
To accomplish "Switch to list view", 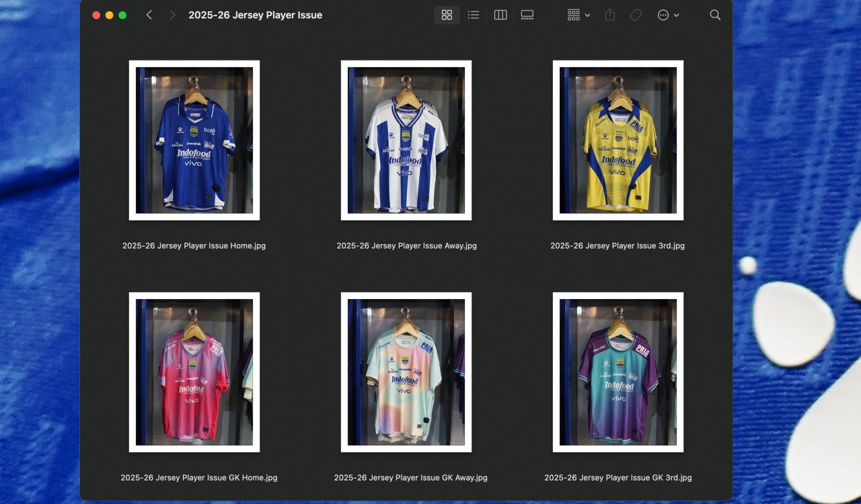I will (x=474, y=15).
